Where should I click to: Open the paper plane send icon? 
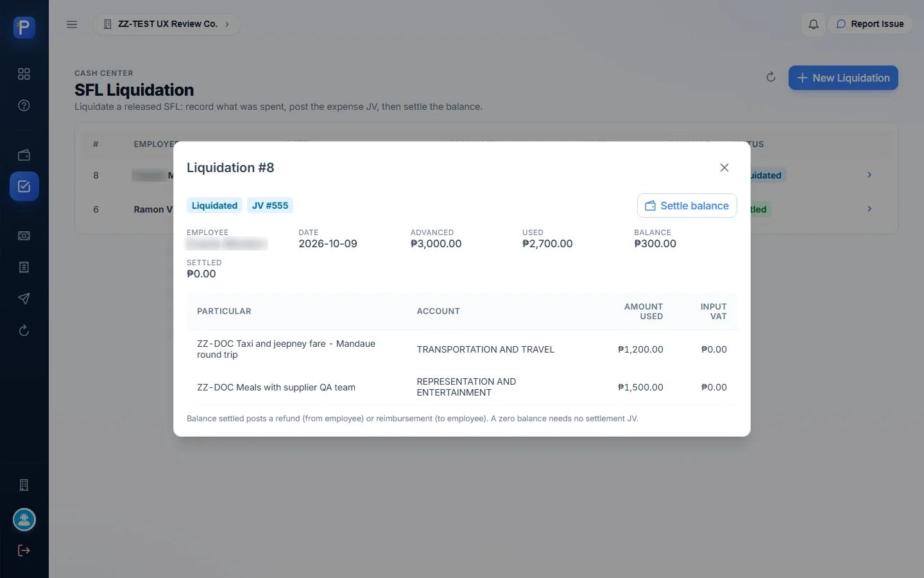(24, 299)
